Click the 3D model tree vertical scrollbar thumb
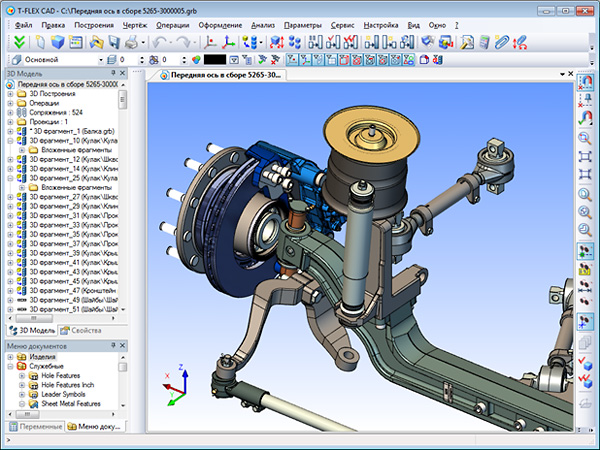The image size is (600, 450). (x=122, y=100)
